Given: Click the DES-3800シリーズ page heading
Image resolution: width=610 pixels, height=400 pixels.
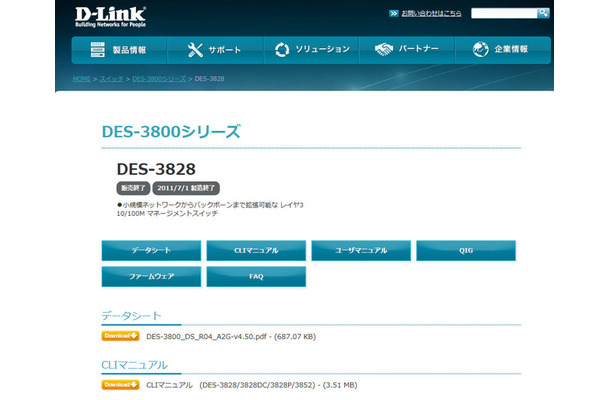Looking at the screenshot, I should point(171,132).
